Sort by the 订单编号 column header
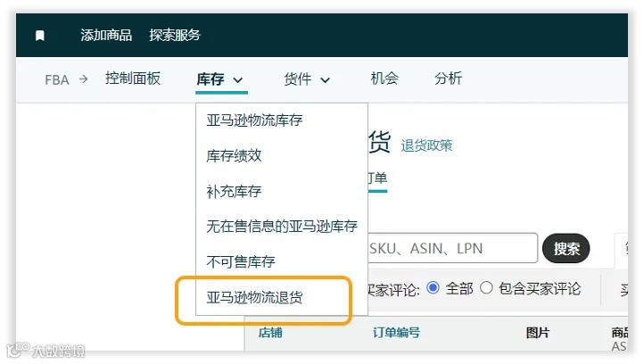Viewport: 644px width, 364px height. [396, 333]
